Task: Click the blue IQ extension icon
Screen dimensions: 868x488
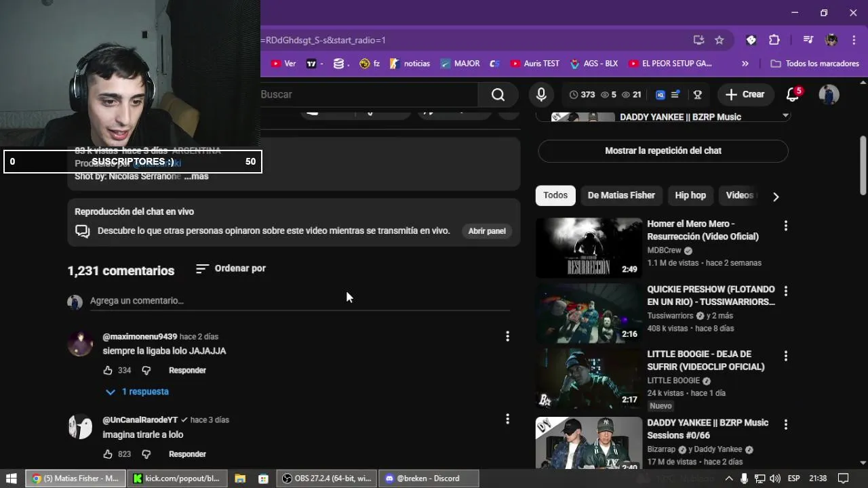Action: [660, 95]
